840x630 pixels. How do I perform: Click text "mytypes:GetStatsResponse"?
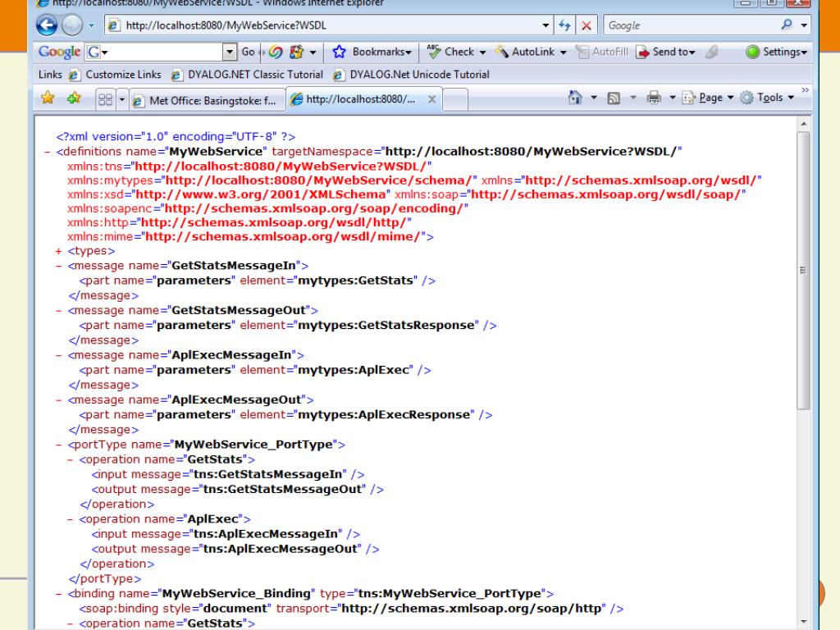coord(386,325)
